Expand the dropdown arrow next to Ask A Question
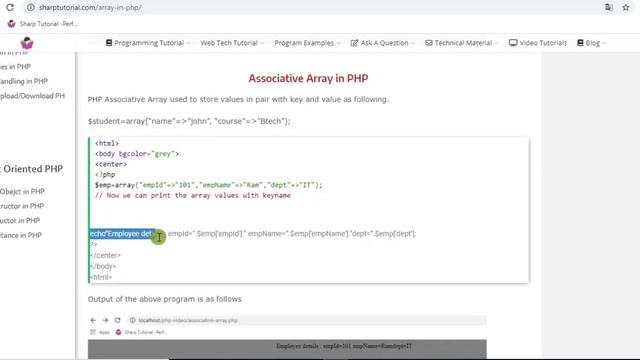Viewport: 640px width, 360px height. (413, 43)
